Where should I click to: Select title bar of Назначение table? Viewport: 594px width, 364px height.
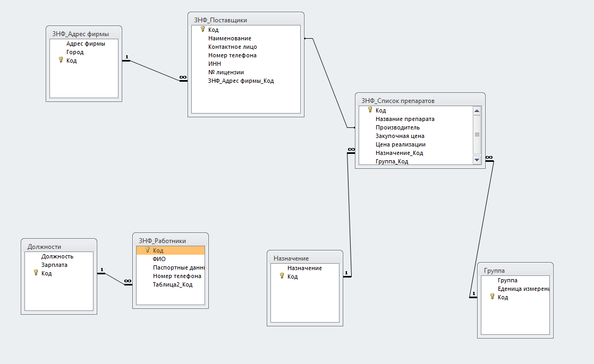click(x=305, y=258)
